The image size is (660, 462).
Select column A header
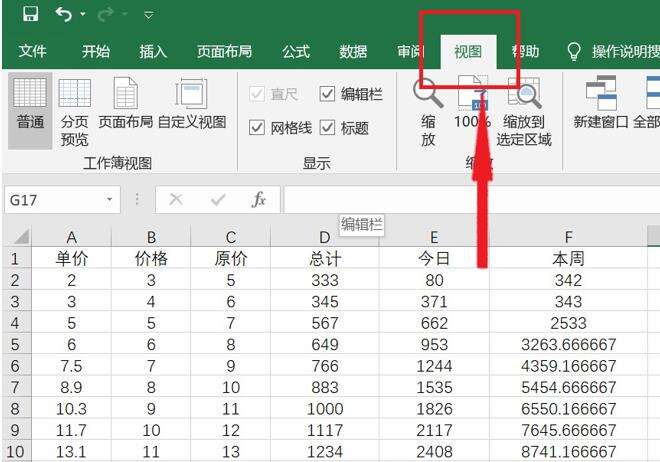coord(72,237)
